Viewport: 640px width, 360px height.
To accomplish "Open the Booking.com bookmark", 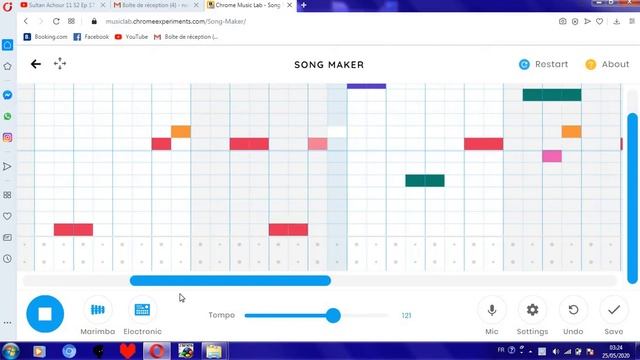I will click(45, 37).
